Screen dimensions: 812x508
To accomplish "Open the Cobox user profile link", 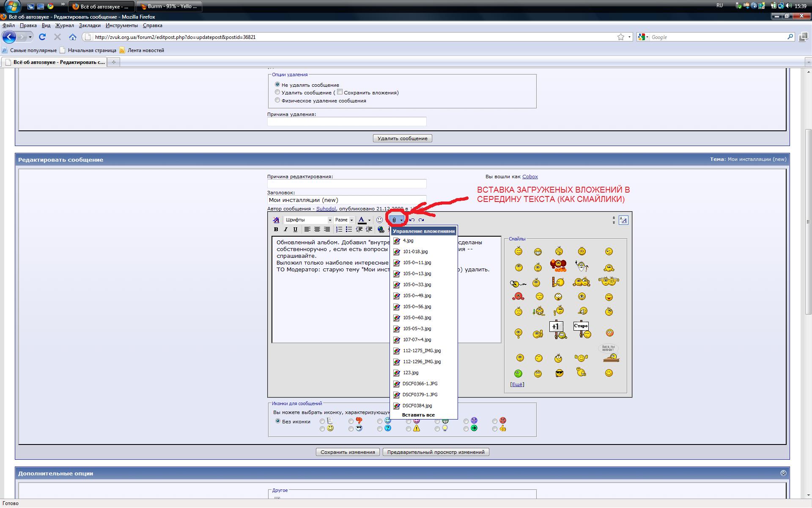I will pyautogui.click(x=530, y=177).
